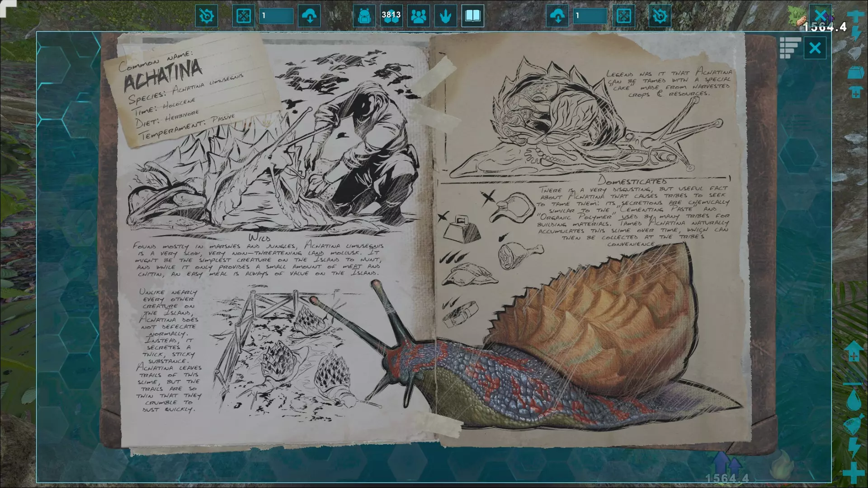Click the left transfer-all arrows icon

243,16
